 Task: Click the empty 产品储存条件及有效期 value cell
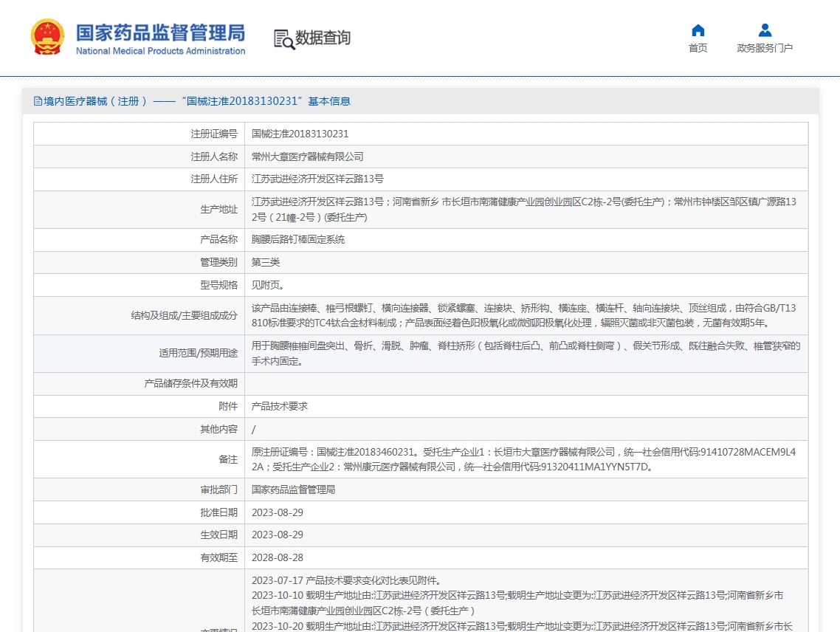(x=526, y=384)
